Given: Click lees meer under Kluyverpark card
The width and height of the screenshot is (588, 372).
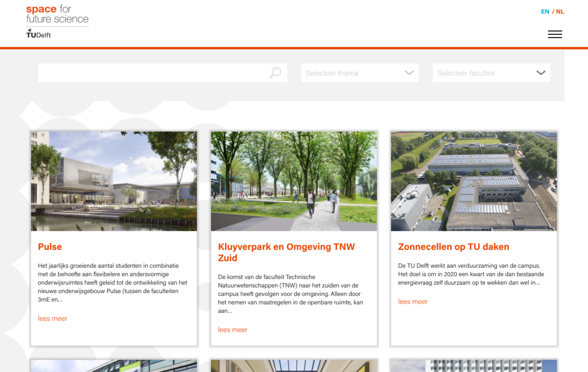Looking at the screenshot, I should 232,329.
